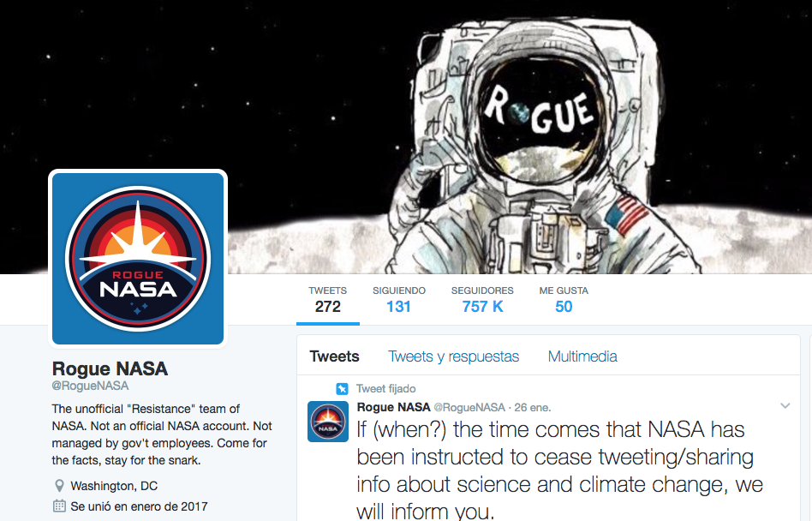
Task: Click the @RogueNASA handle under profile name
Action: (90, 386)
